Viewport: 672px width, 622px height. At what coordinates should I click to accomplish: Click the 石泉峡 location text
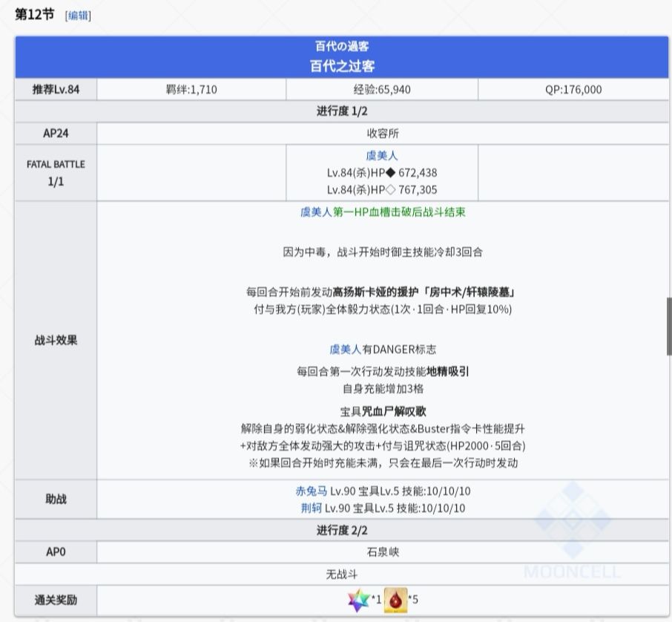383,552
